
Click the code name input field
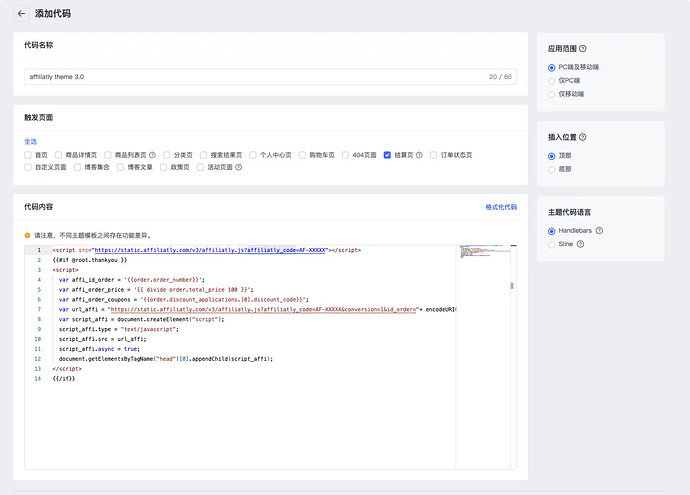click(x=270, y=77)
